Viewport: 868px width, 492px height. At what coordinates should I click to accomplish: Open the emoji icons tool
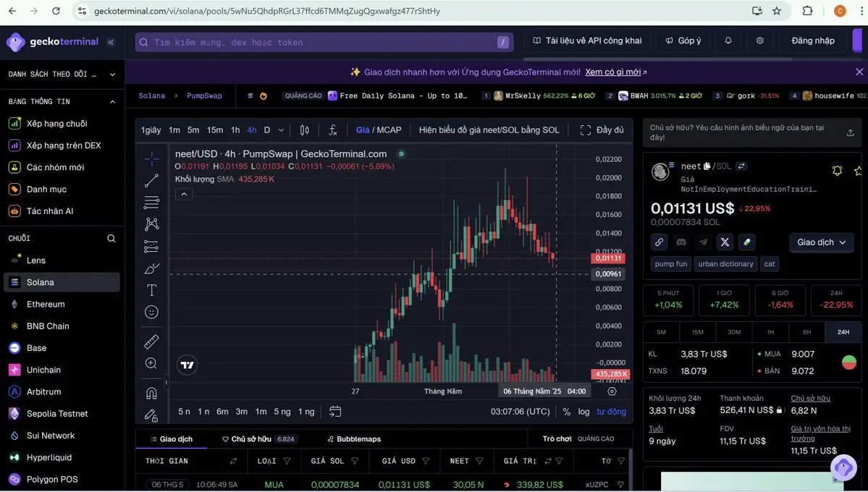click(x=151, y=312)
